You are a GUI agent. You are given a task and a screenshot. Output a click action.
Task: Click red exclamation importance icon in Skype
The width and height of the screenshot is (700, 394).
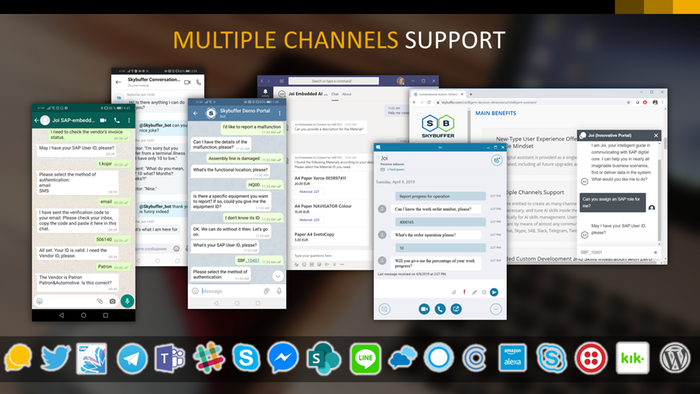point(464,292)
